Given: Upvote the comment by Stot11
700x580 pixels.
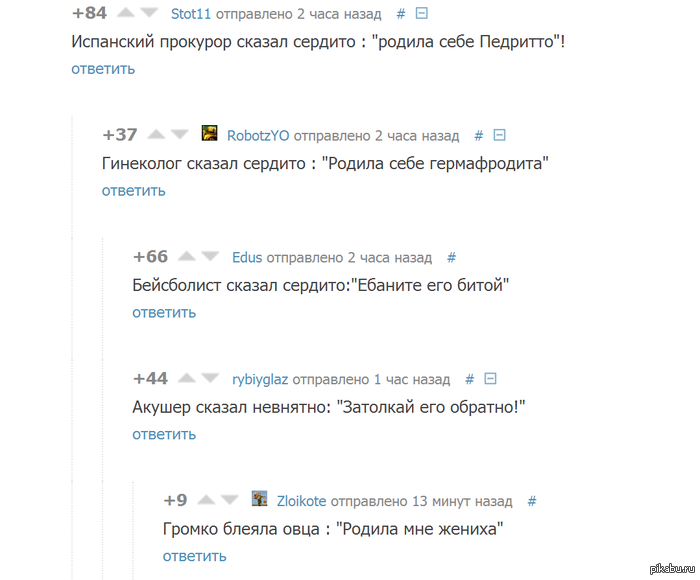Looking at the screenshot, I should click(x=128, y=13).
